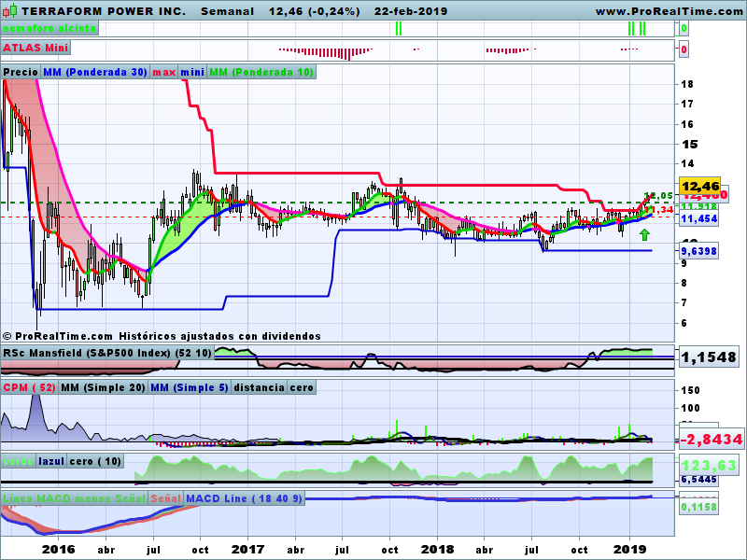
Task: Click the cero ( 10) label
Action: (x=95, y=461)
